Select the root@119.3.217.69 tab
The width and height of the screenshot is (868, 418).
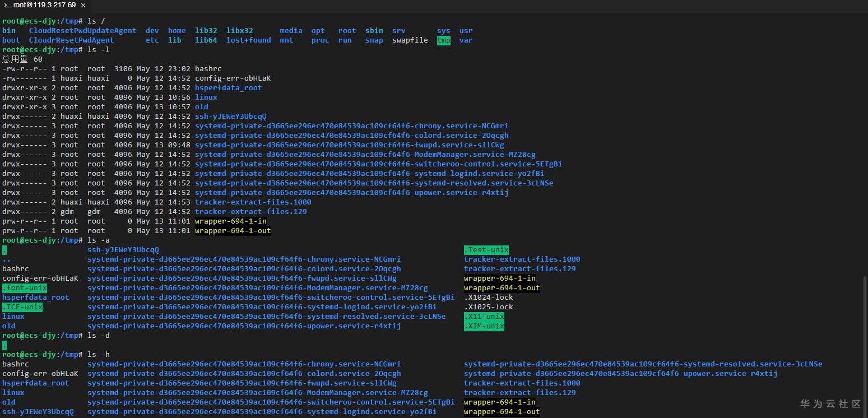[x=44, y=5]
